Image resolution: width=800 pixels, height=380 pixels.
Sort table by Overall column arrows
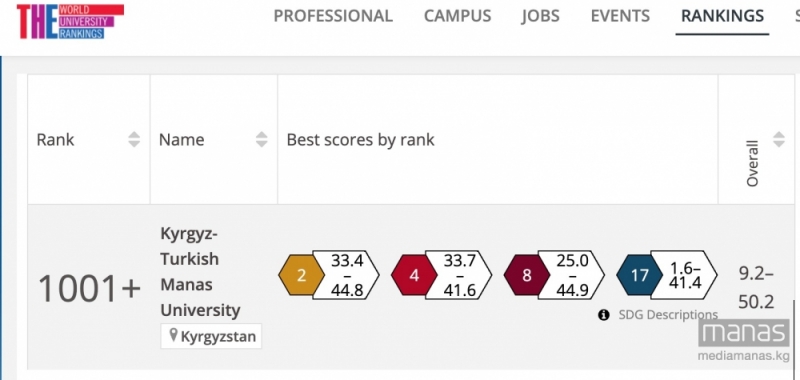tap(779, 139)
